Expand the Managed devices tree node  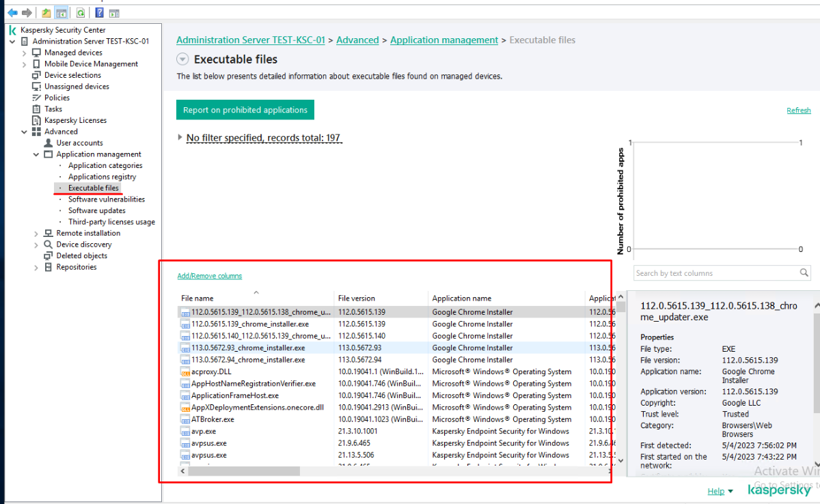pos(25,53)
